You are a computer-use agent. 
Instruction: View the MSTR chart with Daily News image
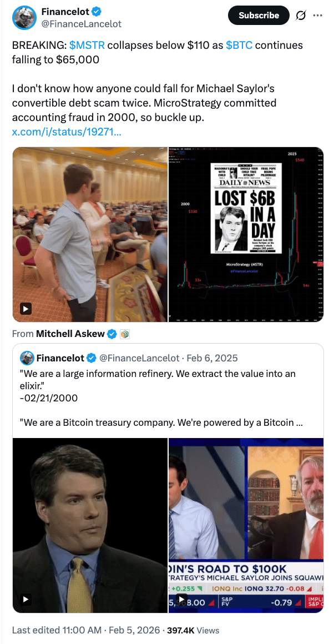[246, 234]
